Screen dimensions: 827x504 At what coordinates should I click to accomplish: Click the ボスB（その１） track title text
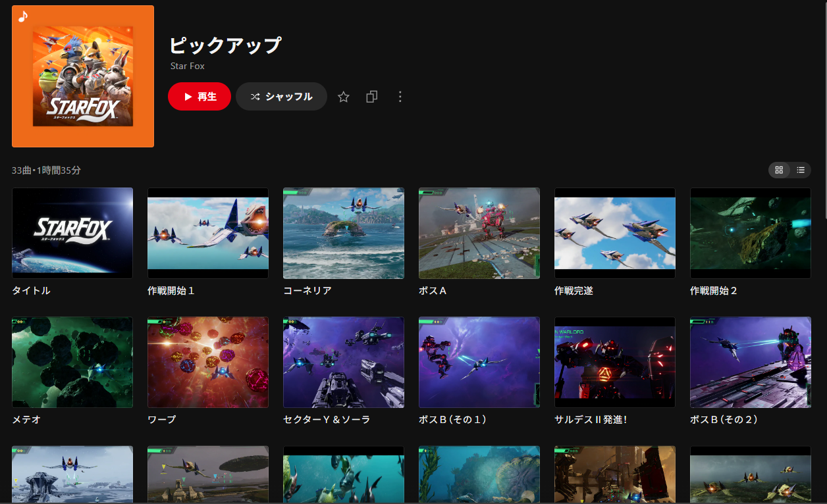click(453, 419)
